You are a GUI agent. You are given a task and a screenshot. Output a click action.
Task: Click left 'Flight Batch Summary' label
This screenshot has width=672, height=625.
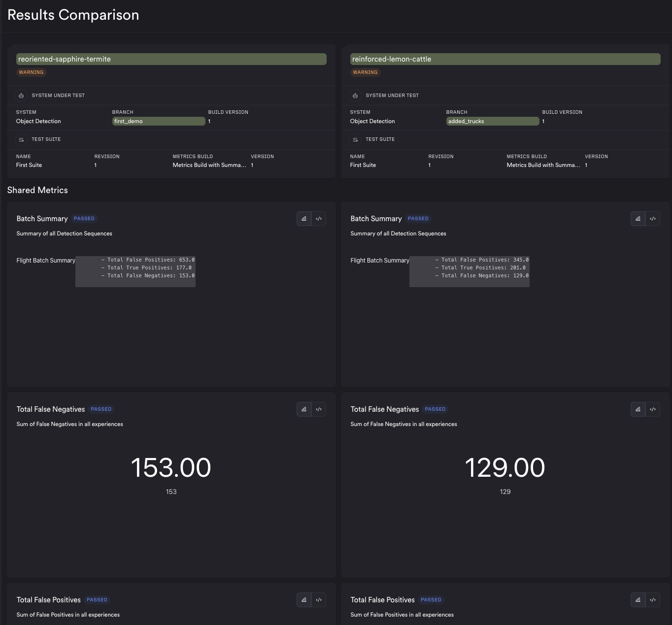[x=46, y=261]
